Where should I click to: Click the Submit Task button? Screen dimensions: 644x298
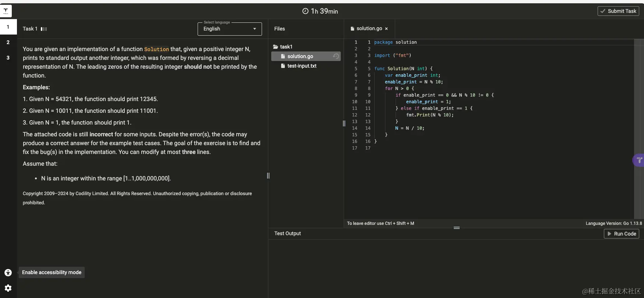click(618, 11)
